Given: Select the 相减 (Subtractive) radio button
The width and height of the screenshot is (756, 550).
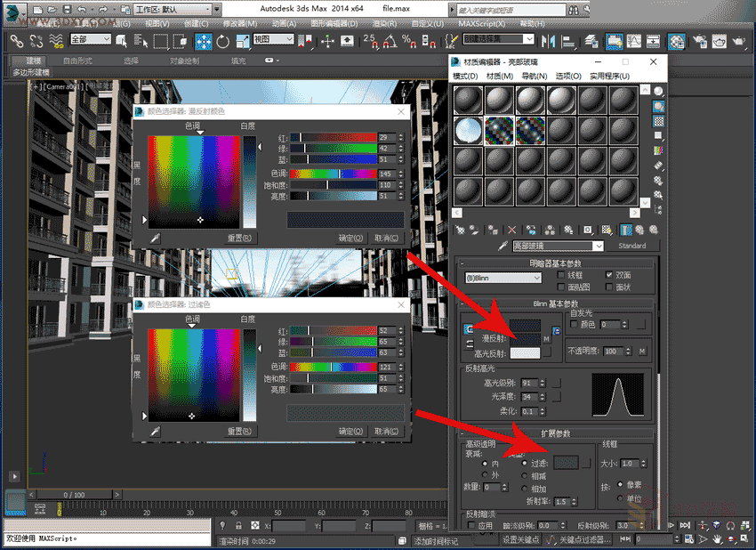Looking at the screenshot, I should 525,476.
